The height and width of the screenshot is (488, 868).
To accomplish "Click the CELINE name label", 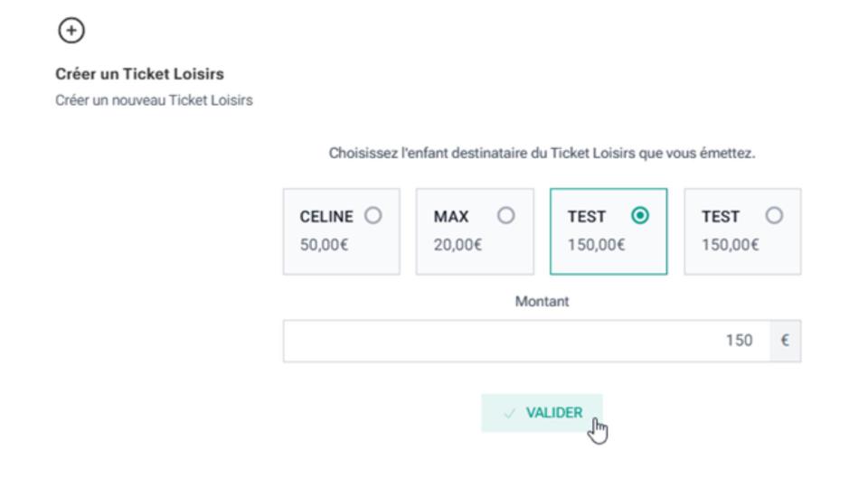I will 325,217.
